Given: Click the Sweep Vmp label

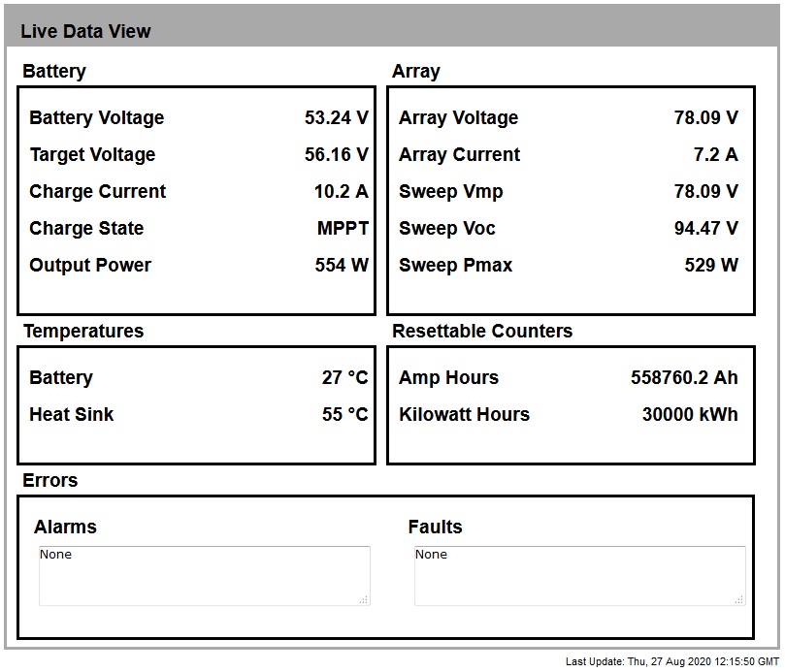Looking at the screenshot, I should click(450, 192).
